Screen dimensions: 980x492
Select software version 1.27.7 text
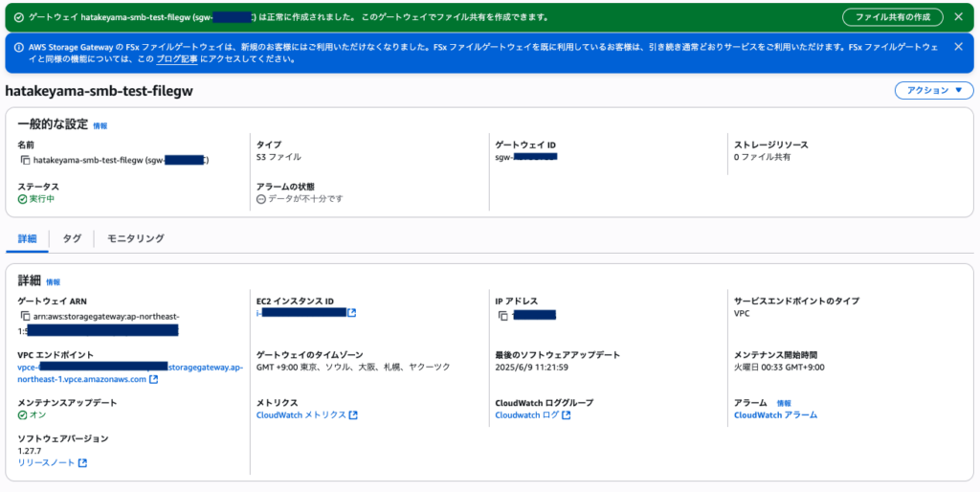pyautogui.click(x=30, y=451)
